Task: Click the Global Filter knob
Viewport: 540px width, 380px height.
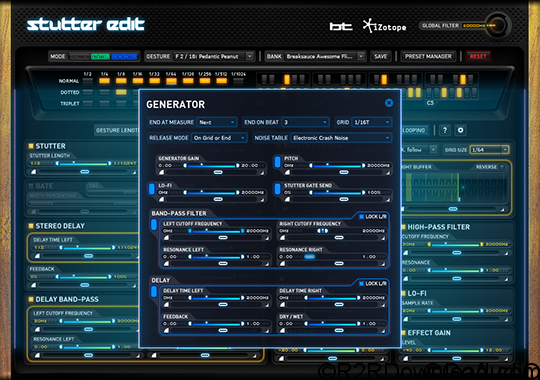Action: [498, 25]
